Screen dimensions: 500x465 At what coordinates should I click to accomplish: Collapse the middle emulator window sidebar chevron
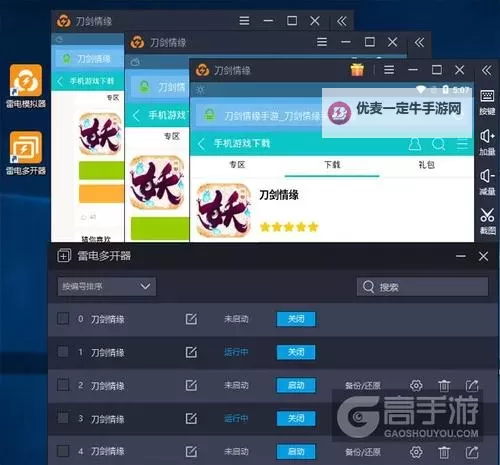pos(419,42)
